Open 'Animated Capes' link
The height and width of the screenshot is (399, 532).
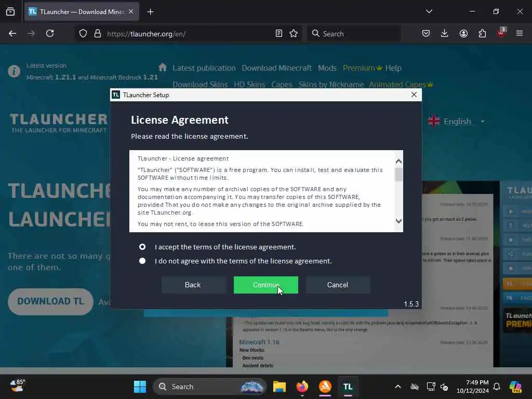pos(401,85)
